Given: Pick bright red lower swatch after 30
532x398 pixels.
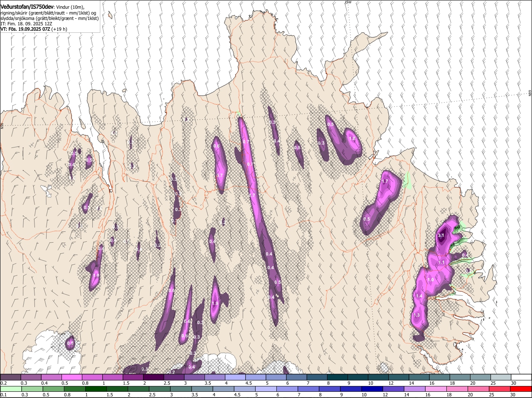Looking at the screenshot, I should [x=522, y=389].
